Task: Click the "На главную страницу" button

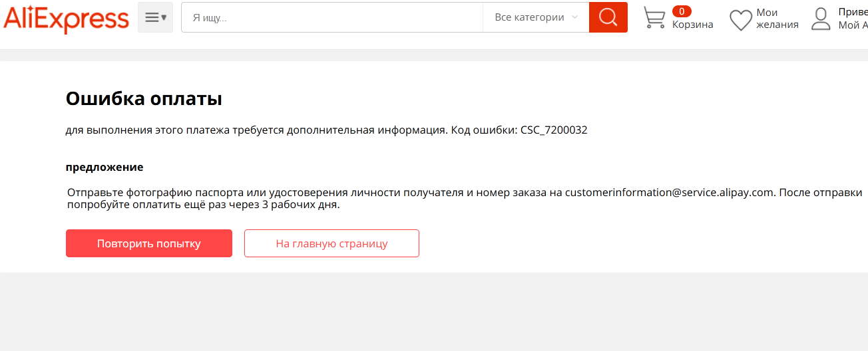Action: point(331,243)
